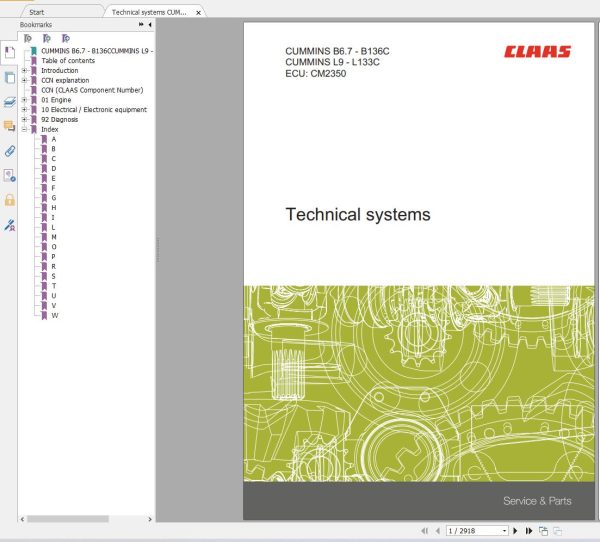Image resolution: width=600 pixels, height=542 pixels.
Task: Collapse the Index bookmark
Action: click(x=24, y=129)
